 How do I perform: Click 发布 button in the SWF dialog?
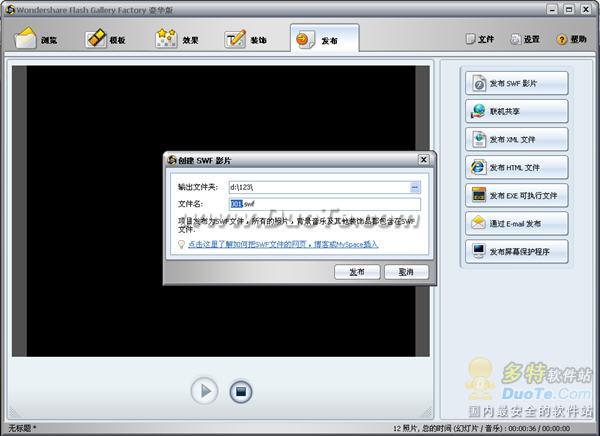point(357,272)
